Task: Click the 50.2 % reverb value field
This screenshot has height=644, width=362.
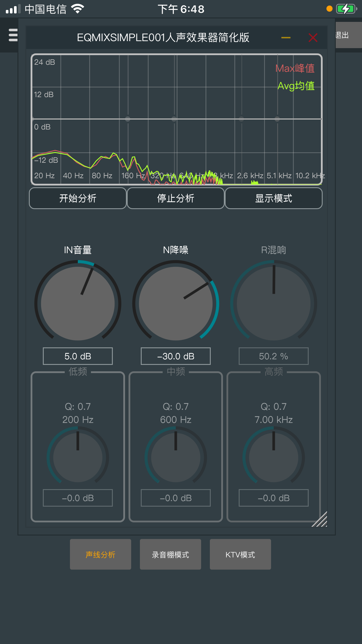Action: 274,356
